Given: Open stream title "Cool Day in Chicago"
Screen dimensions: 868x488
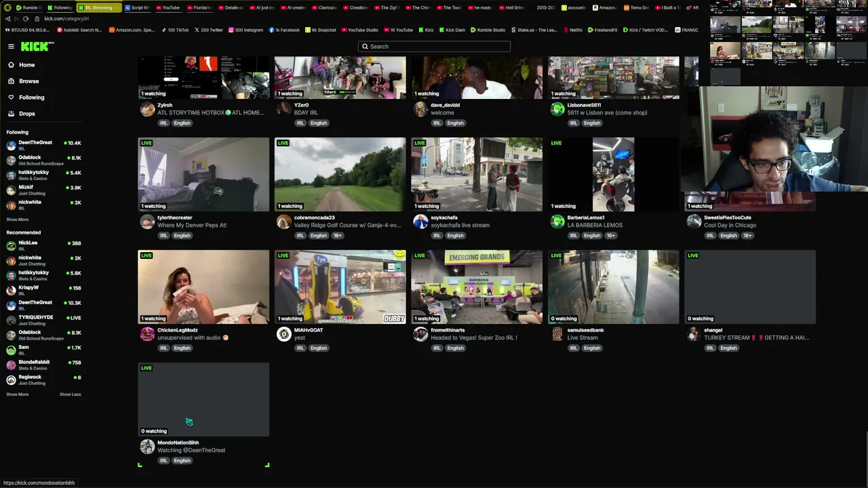Looking at the screenshot, I should [730, 225].
